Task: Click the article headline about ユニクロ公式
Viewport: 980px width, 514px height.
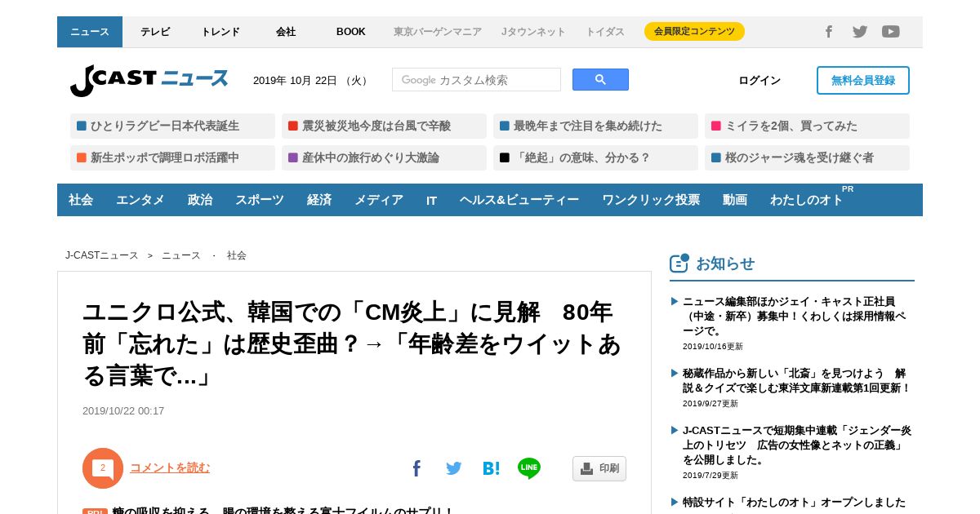Action: point(352,344)
